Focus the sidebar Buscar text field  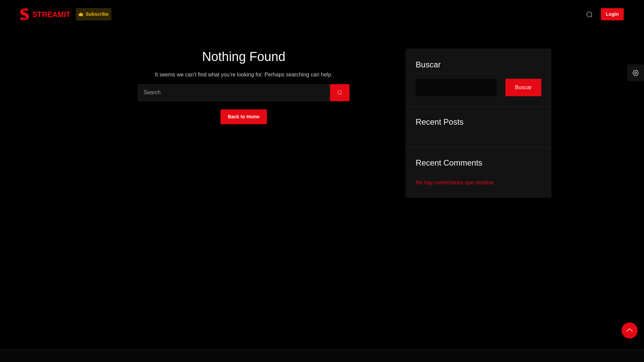(x=456, y=87)
